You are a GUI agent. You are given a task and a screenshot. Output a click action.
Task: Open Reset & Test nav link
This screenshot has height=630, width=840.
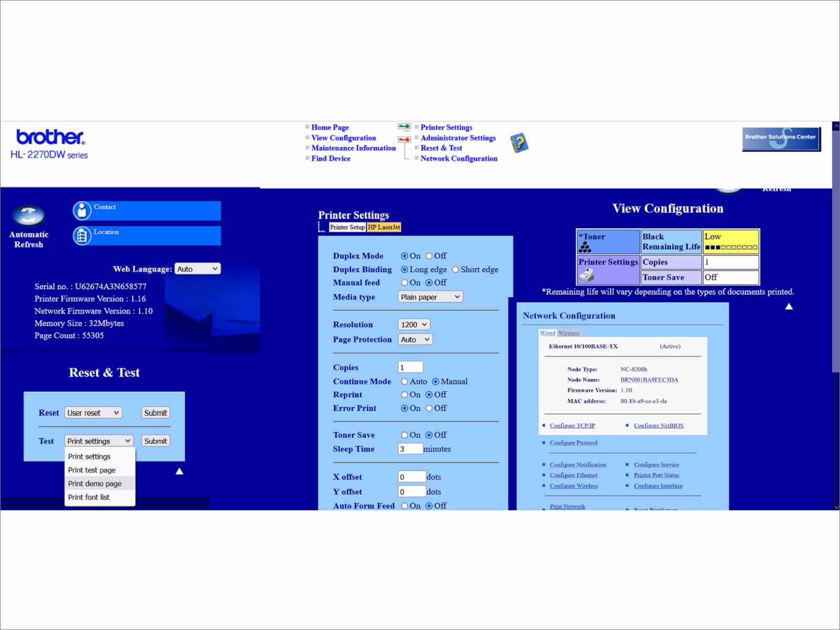[x=441, y=148]
